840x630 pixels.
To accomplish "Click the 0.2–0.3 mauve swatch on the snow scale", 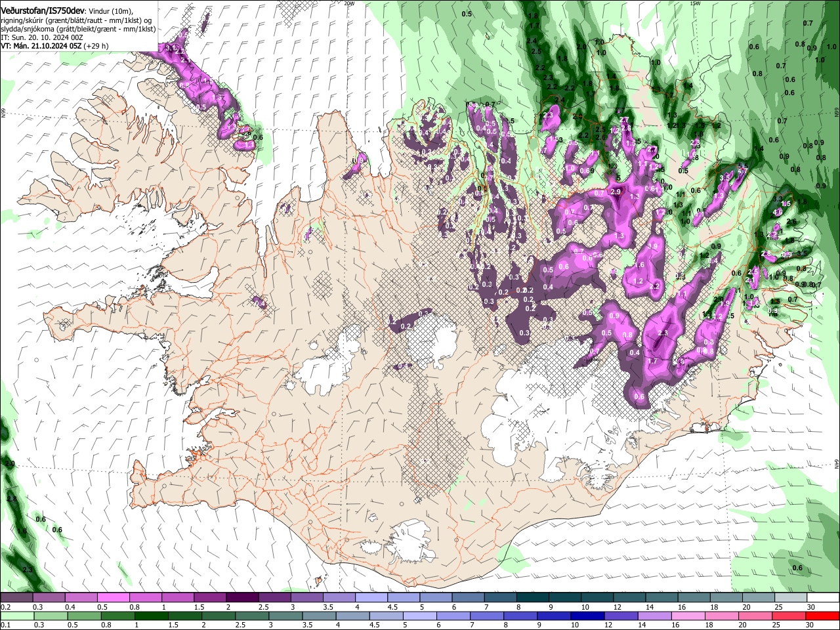I will [x=16, y=598].
